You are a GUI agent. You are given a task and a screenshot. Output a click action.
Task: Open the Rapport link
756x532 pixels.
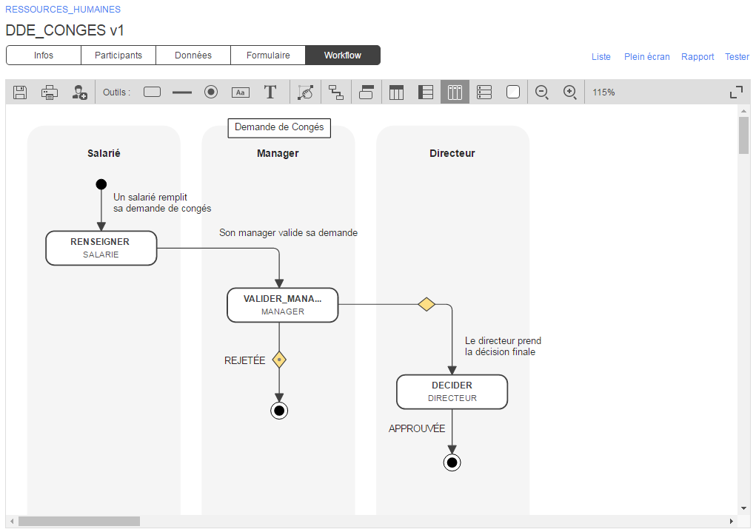click(x=698, y=57)
